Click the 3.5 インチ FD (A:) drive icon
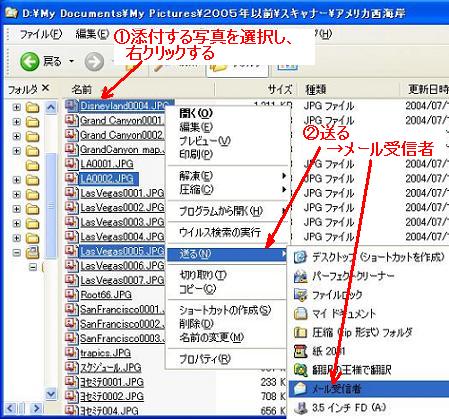This screenshot has height=419, width=449. [300, 407]
